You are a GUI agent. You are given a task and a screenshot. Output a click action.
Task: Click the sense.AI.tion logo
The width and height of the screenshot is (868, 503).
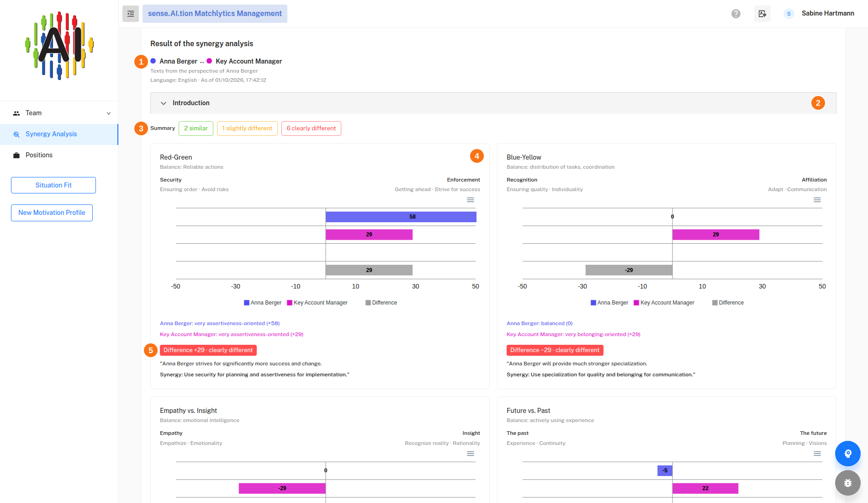[59, 46]
